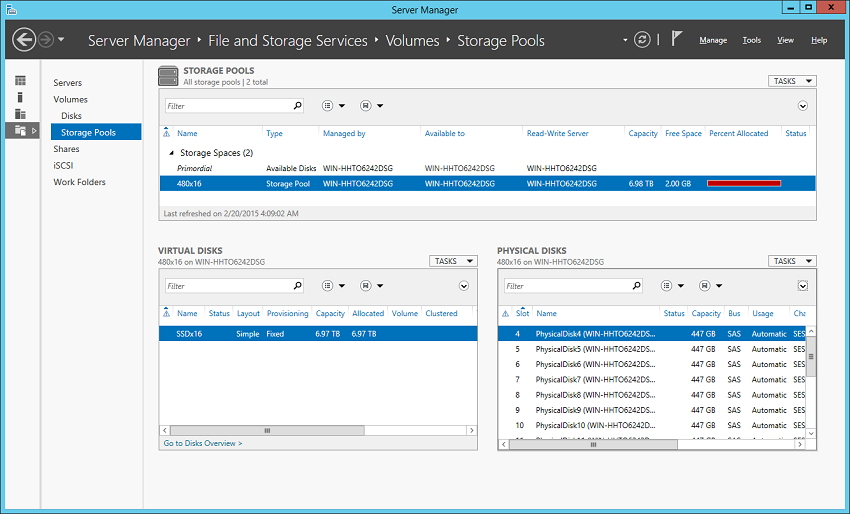Select Volumes in the navigation pane
Screen dimensions: 850x514
pos(70,100)
